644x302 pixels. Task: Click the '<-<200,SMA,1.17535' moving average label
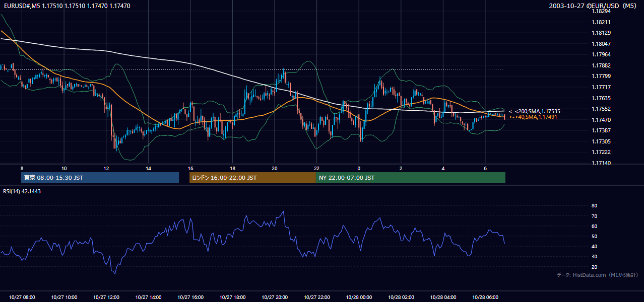pyautogui.click(x=535, y=111)
